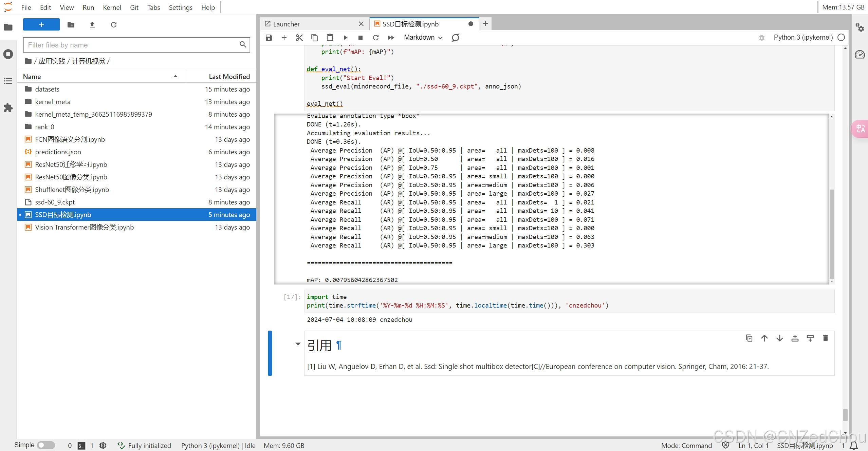Move the 引用 cell up

point(764,338)
